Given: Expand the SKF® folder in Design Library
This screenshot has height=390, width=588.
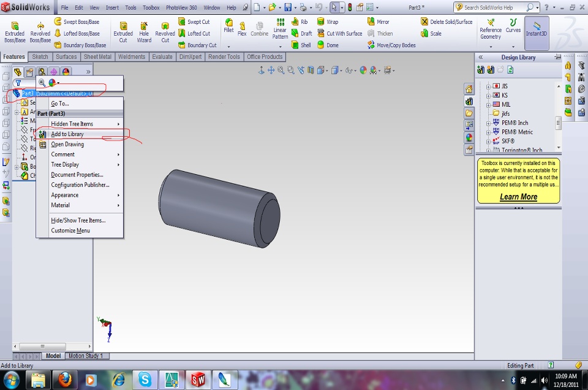Looking at the screenshot, I should pyautogui.click(x=489, y=141).
